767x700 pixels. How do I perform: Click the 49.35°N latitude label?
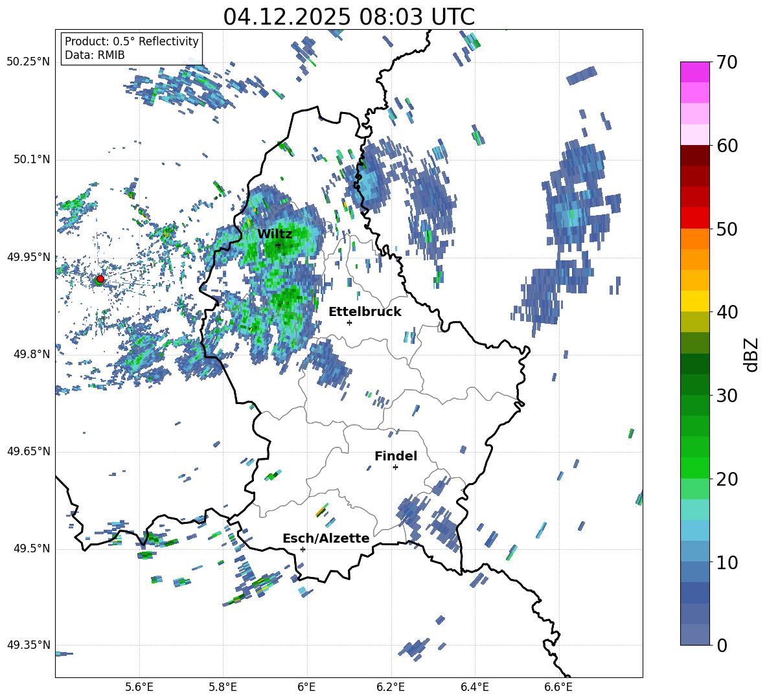tap(29, 645)
